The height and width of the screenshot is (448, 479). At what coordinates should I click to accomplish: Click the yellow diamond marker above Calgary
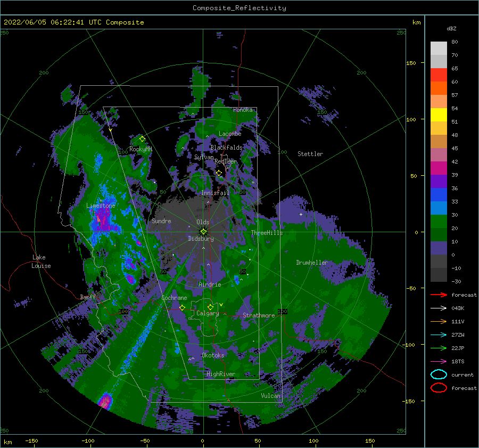(210, 307)
